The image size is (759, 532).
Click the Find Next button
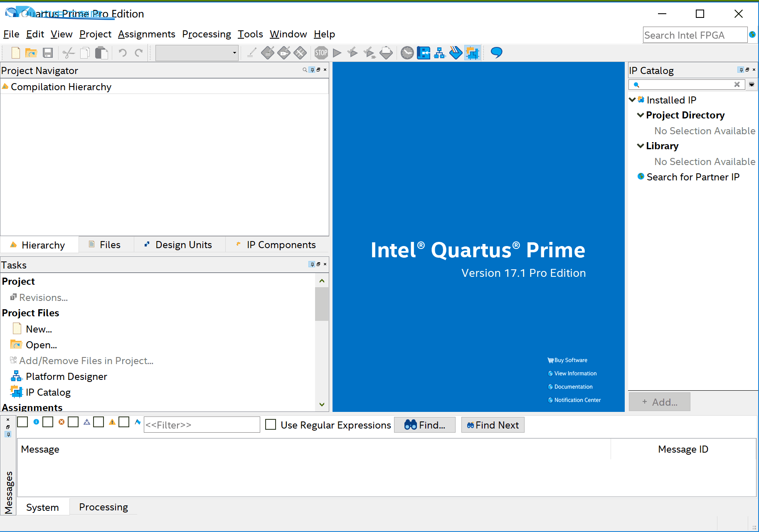(x=493, y=425)
